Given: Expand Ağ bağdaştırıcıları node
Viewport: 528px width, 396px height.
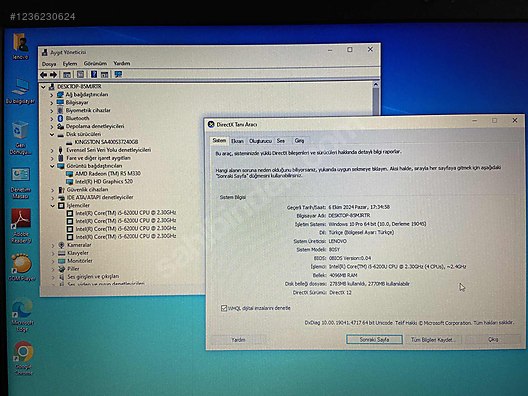Looking at the screenshot, I should click(52, 95).
